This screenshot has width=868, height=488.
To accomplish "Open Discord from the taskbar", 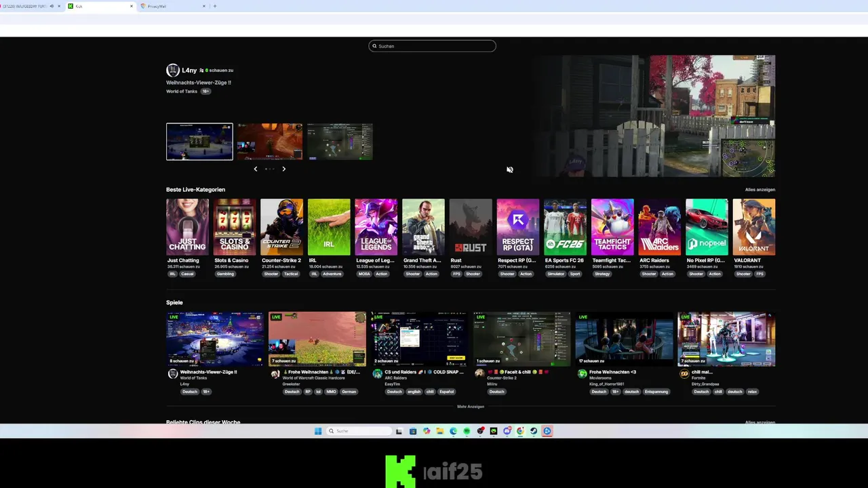I will [507, 431].
